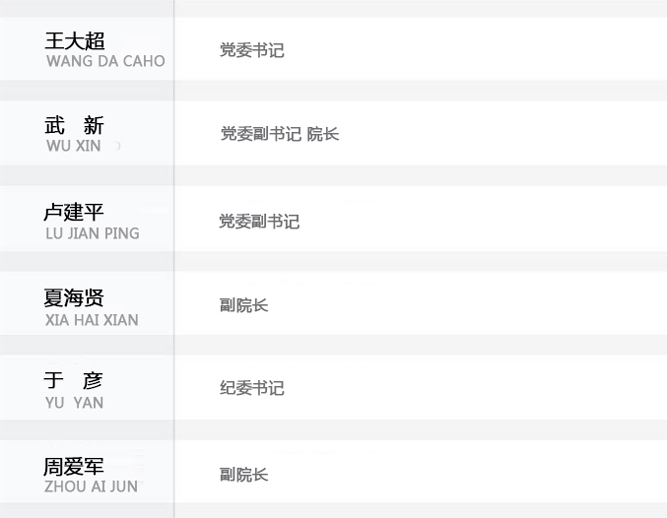
Task: Click the YU YAN pinyin text
Action: (x=74, y=403)
